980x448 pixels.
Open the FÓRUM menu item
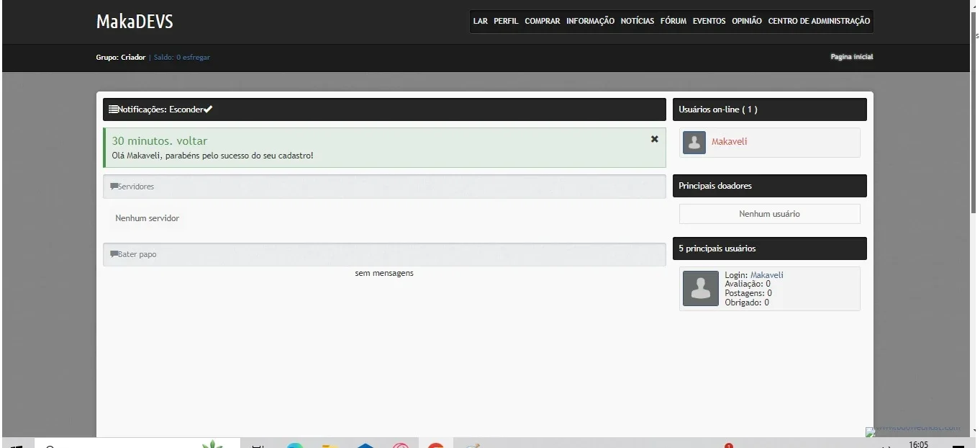coord(673,21)
